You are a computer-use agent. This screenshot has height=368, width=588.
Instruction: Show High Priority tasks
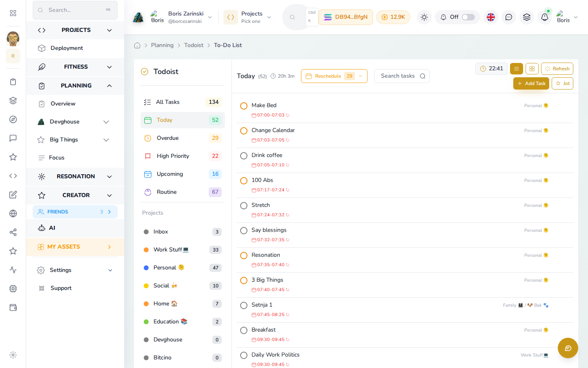point(183,156)
